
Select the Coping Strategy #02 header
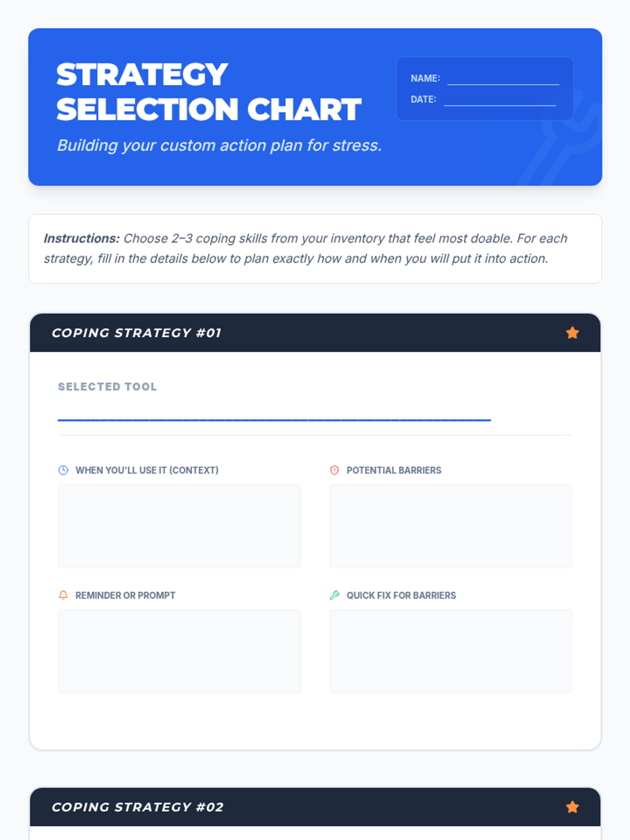coord(315,807)
